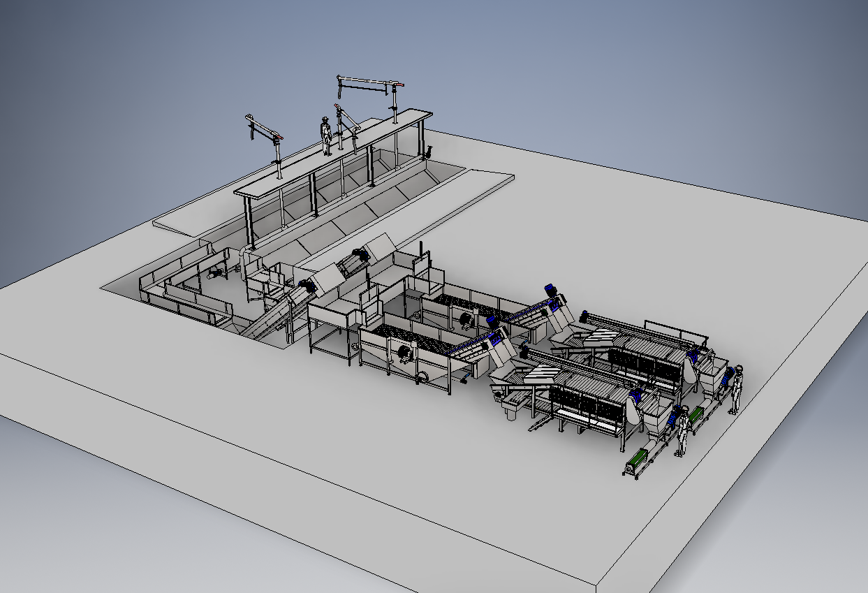868x593 pixels.
Task: Select blue motor on the upper pit conveyor
Action: (x=360, y=254)
